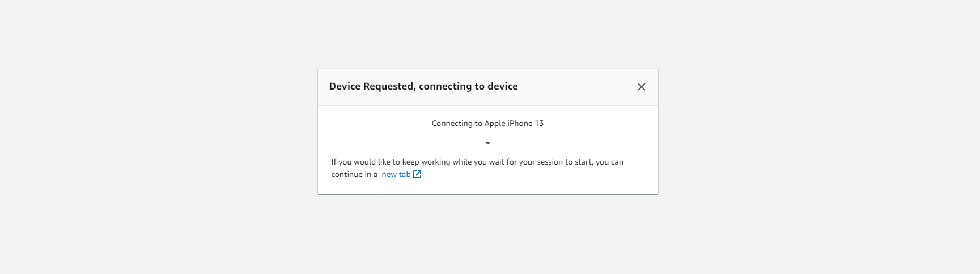Click the word Apple in the status line
The height and width of the screenshot is (274, 980).
pos(494,124)
